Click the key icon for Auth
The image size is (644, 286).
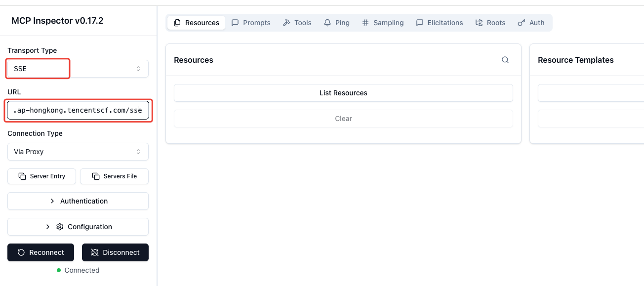pos(521,23)
